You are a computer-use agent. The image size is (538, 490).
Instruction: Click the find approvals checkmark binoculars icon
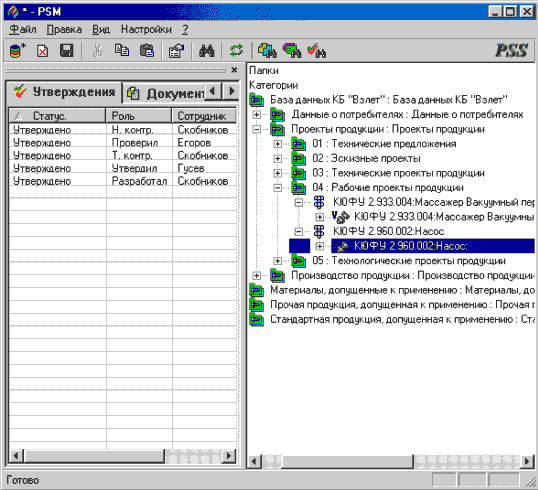click(x=316, y=50)
